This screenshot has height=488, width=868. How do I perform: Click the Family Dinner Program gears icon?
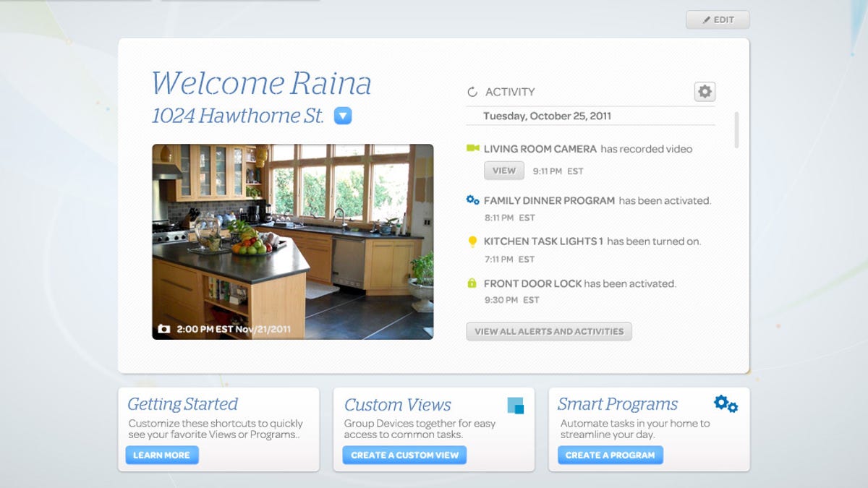pyautogui.click(x=472, y=200)
